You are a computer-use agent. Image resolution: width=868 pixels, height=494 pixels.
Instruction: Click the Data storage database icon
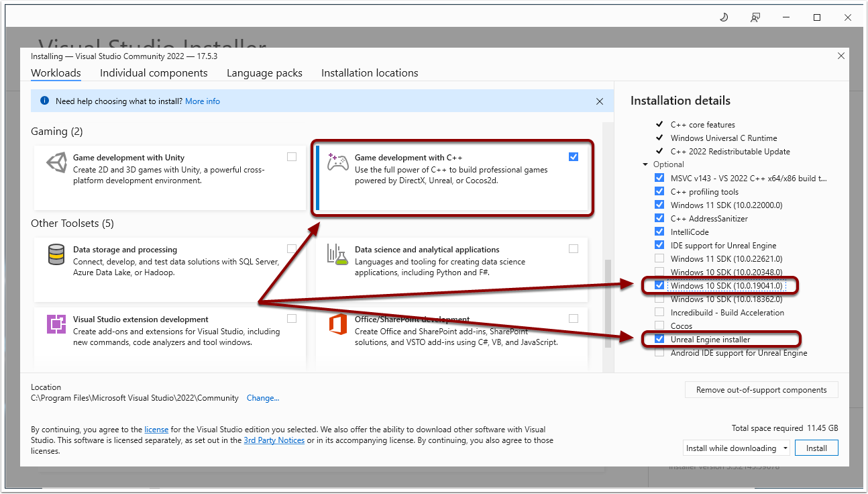pos(56,255)
